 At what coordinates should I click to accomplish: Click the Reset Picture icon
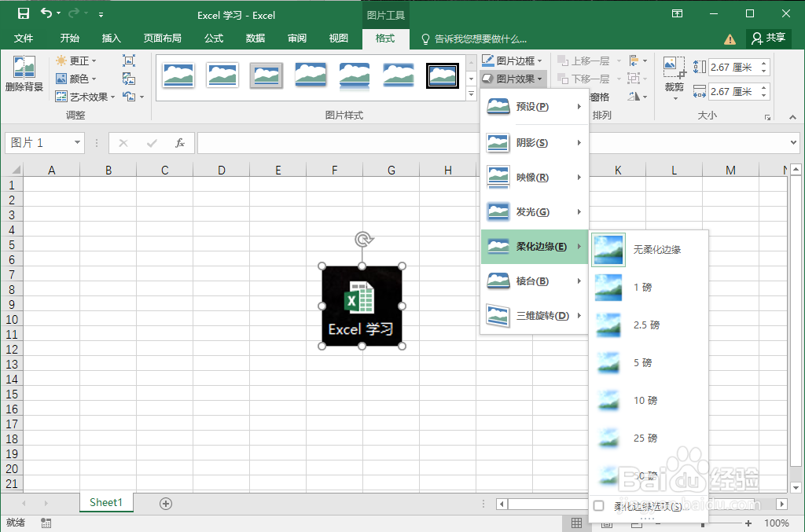pos(129,97)
